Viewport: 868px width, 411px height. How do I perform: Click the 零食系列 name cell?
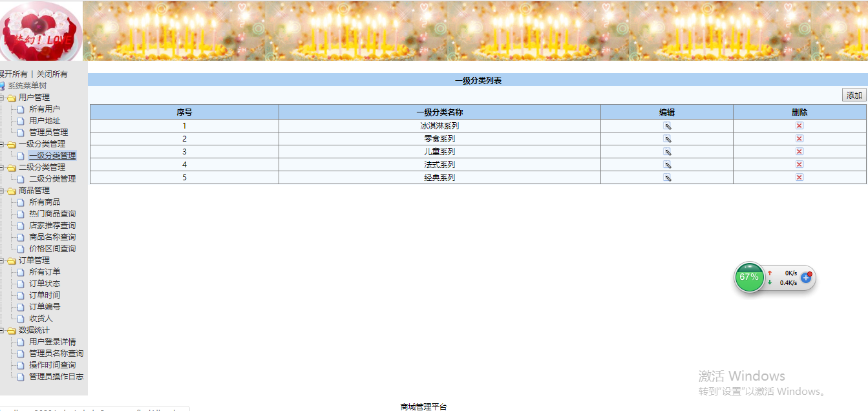tap(439, 139)
